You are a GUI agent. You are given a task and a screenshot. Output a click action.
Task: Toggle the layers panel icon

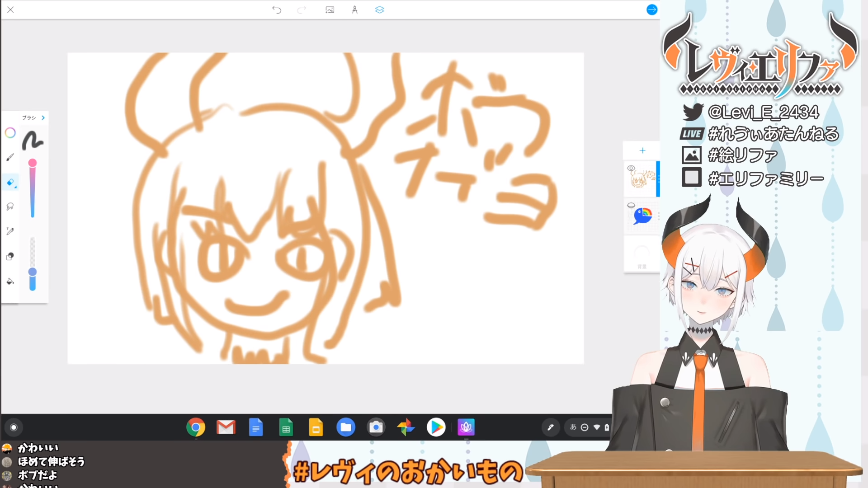(x=380, y=10)
